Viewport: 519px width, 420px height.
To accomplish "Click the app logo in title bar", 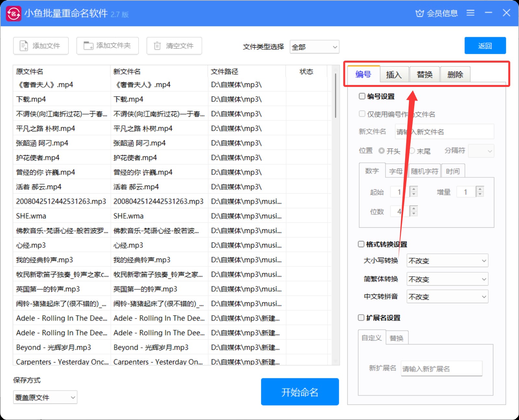I will [14, 14].
